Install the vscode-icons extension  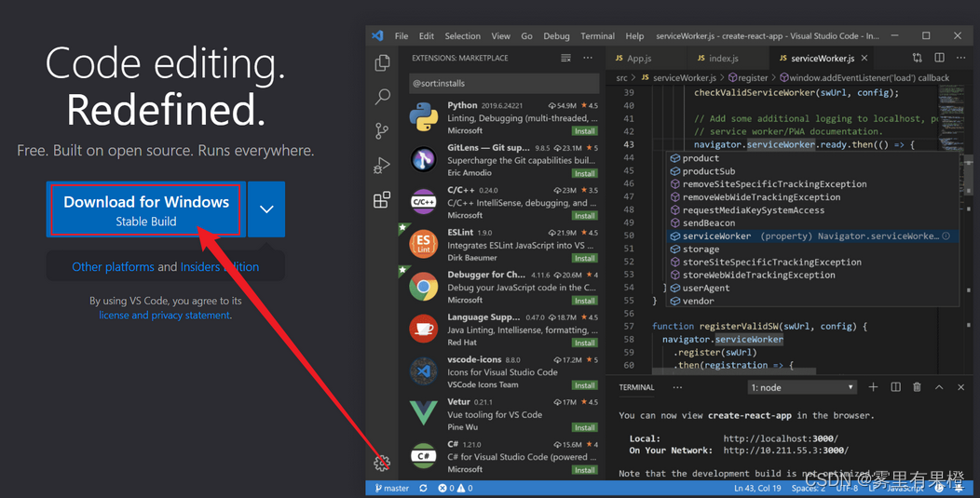point(584,385)
